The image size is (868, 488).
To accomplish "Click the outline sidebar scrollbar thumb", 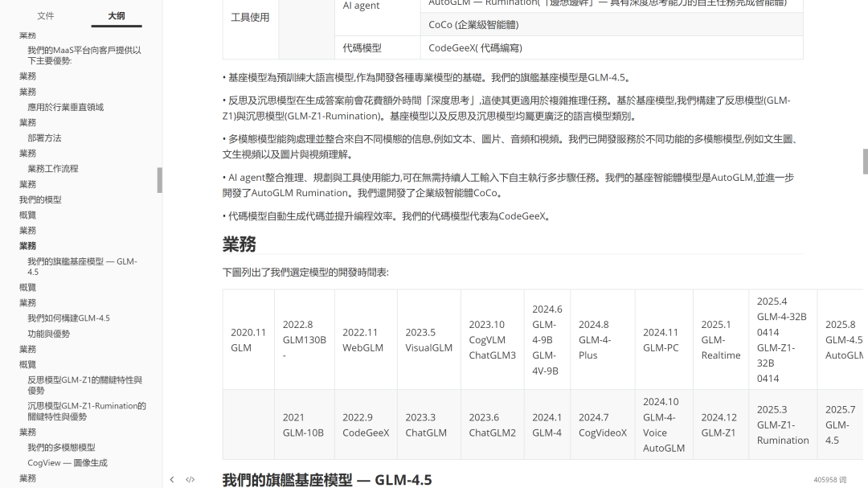I will pos(159,180).
